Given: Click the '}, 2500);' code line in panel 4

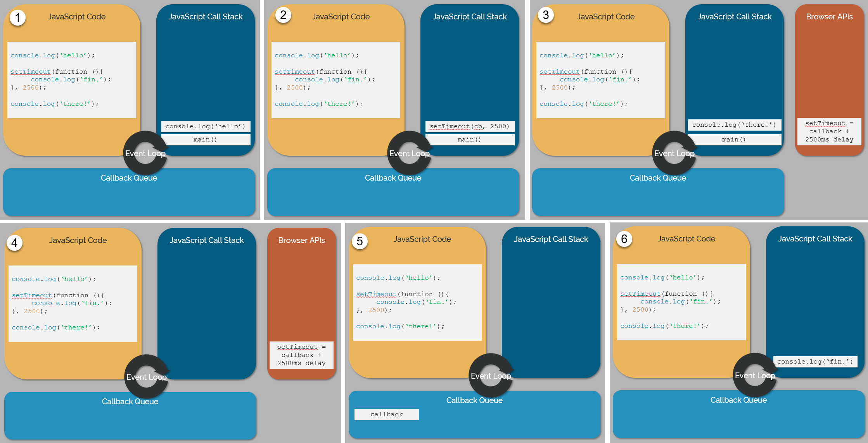Looking at the screenshot, I should (29, 311).
